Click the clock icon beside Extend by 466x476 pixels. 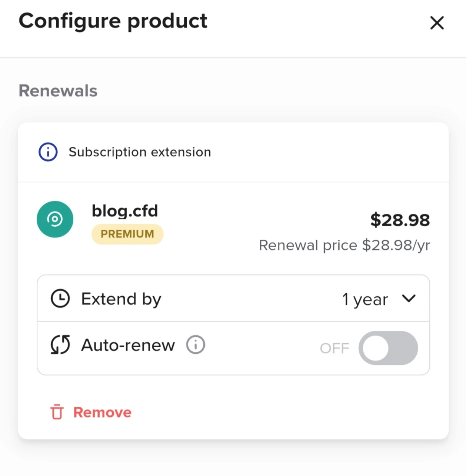(60, 299)
